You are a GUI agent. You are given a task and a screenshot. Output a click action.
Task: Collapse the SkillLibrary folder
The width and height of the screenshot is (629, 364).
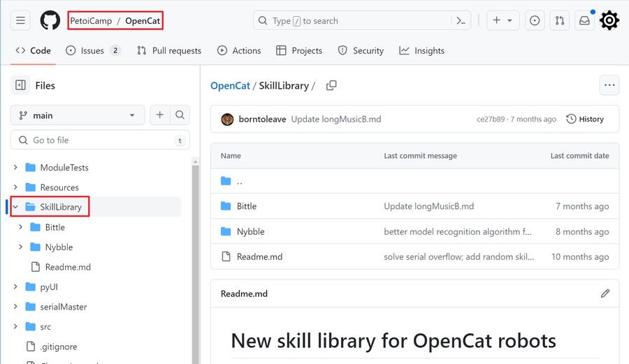pos(15,207)
